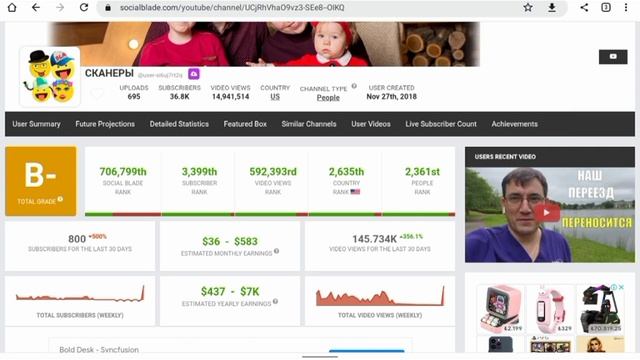Open the User Summary tab
Screen dimensions: 640x360
coord(36,124)
